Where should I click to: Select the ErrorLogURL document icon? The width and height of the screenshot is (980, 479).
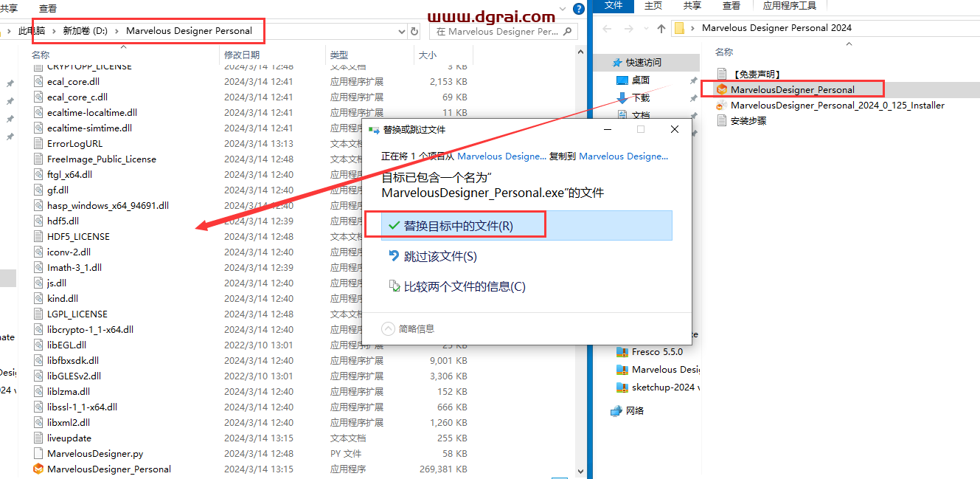pos(38,144)
